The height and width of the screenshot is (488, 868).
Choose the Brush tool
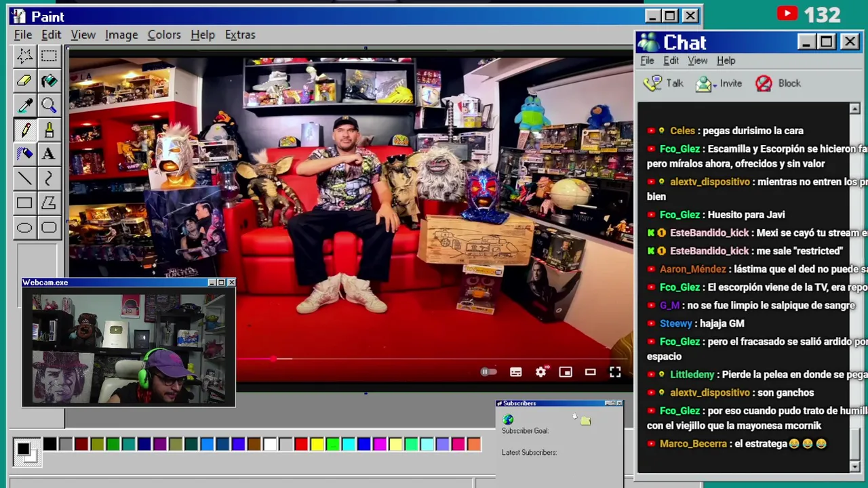tap(49, 129)
